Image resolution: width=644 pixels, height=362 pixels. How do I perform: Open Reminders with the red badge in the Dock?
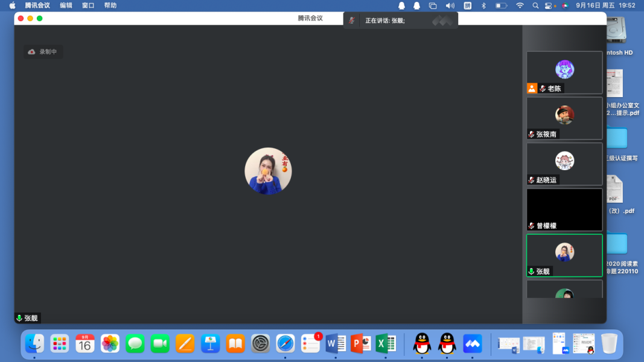310,344
